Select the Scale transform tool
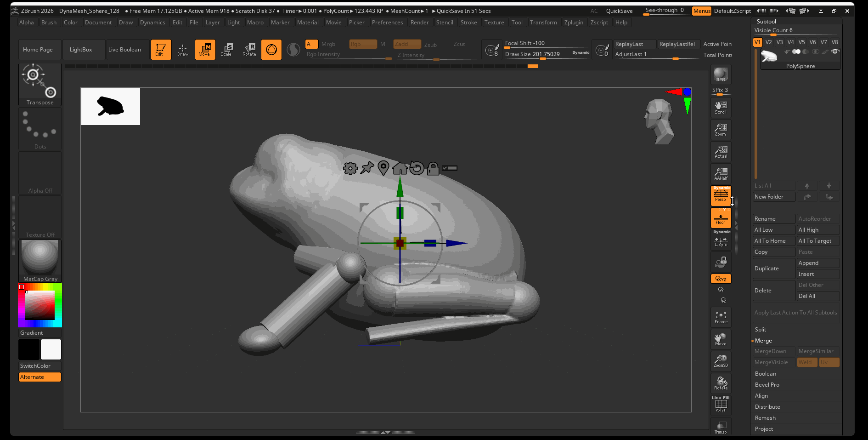The height and width of the screenshot is (440, 868). click(226, 49)
